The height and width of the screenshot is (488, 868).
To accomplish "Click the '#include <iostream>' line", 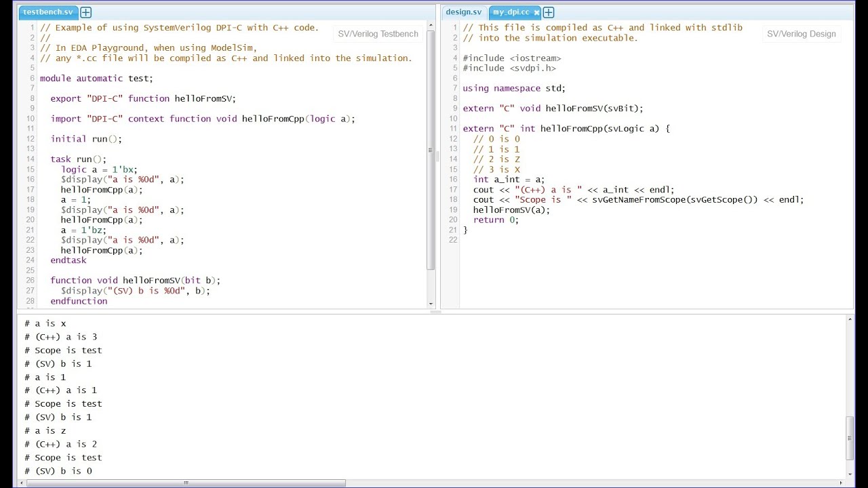I will [x=512, y=58].
